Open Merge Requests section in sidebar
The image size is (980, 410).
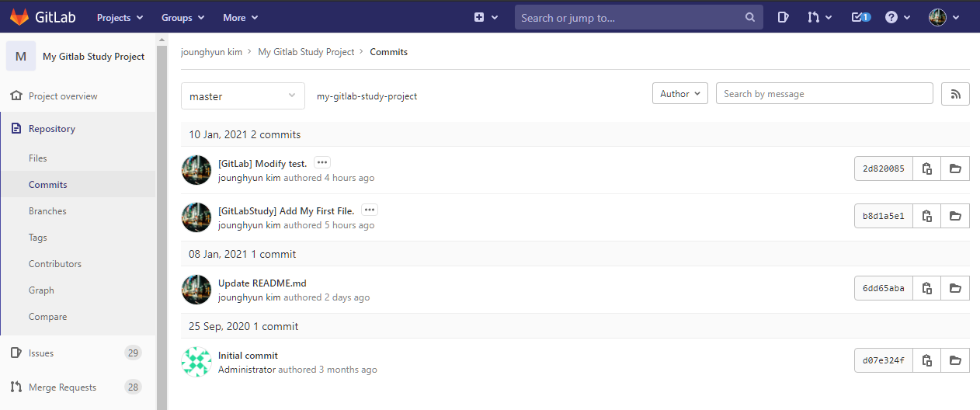point(62,387)
